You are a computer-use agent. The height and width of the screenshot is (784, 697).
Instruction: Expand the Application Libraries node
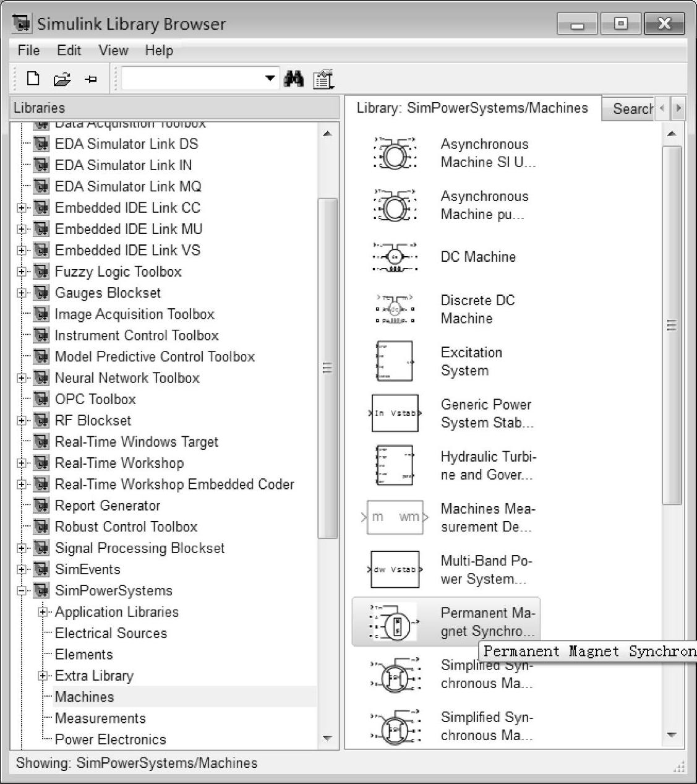coord(43,612)
